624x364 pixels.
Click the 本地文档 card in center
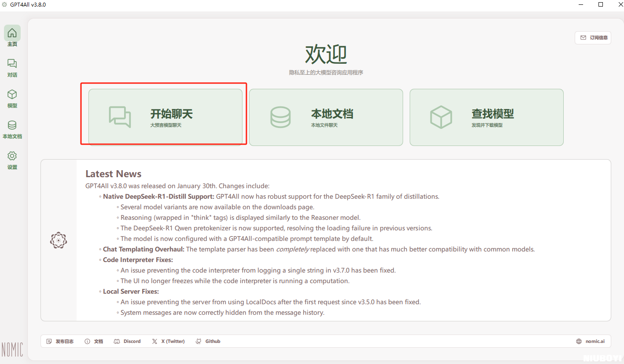click(x=326, y=117)
